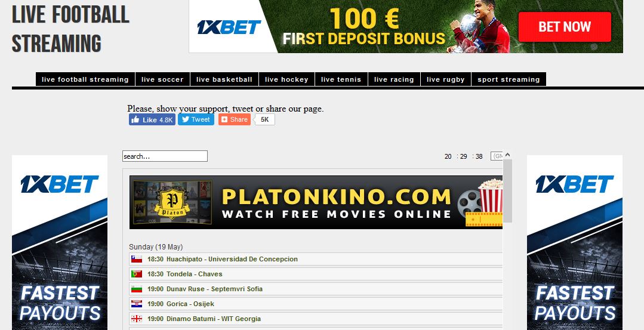Open the sport streaming menu item
The image size is (644, 330).
coord(509,79)
